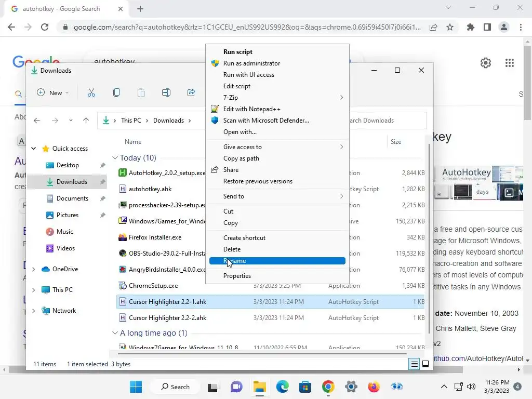The image size is (532, 399).
Task: Go up one folder level in Explorer
Action: pos(86,121)
